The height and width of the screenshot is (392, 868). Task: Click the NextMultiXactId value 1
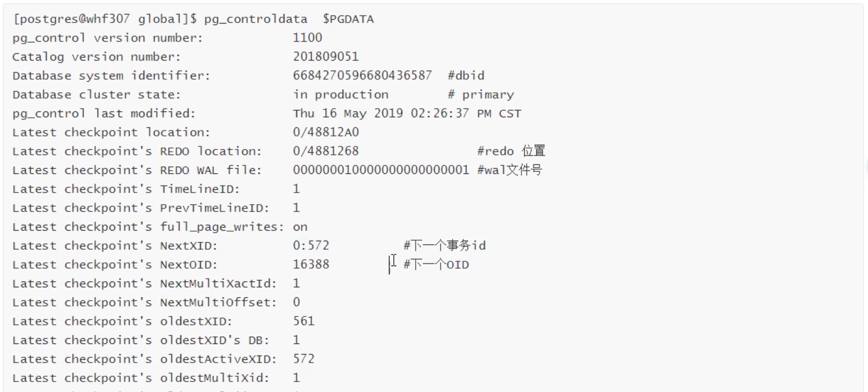click(296, 283)
